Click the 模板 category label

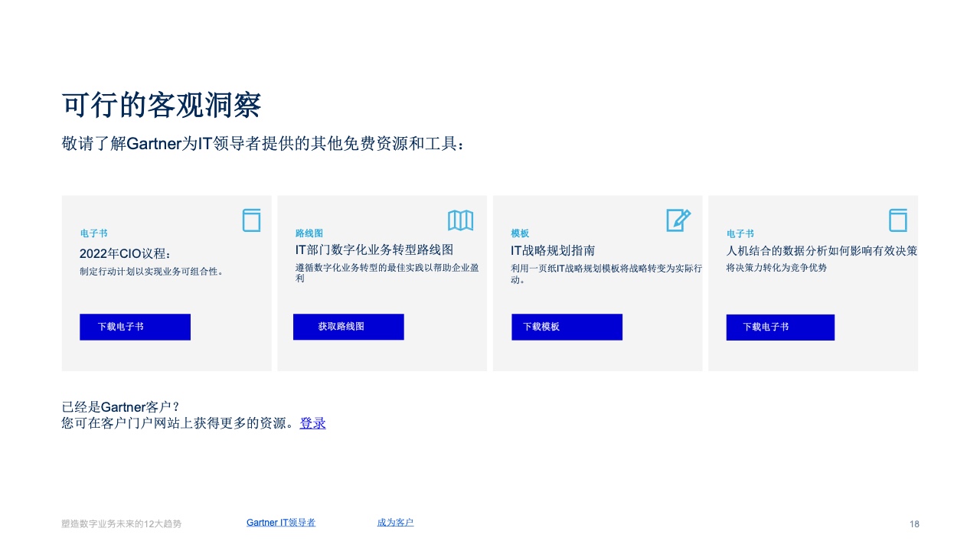tap(520, 233)
